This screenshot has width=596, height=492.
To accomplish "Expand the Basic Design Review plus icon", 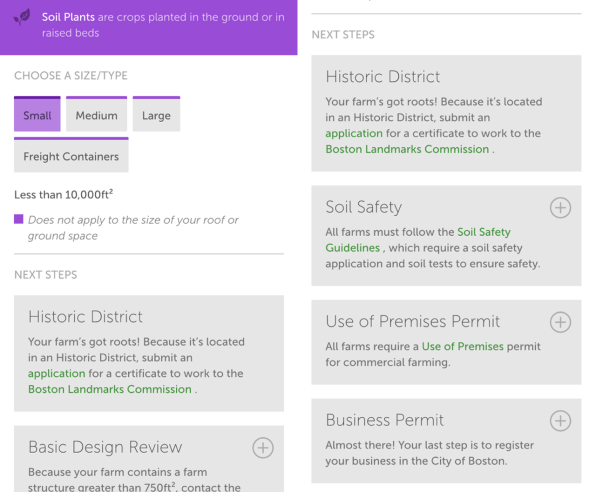I will tap(263, 448).
